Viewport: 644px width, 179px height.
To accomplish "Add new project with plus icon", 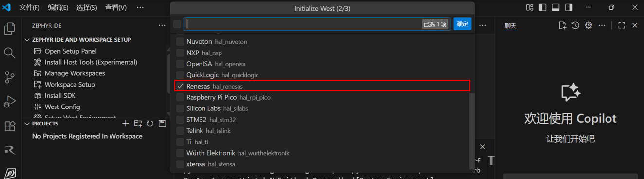I will (x=126, y=124).
